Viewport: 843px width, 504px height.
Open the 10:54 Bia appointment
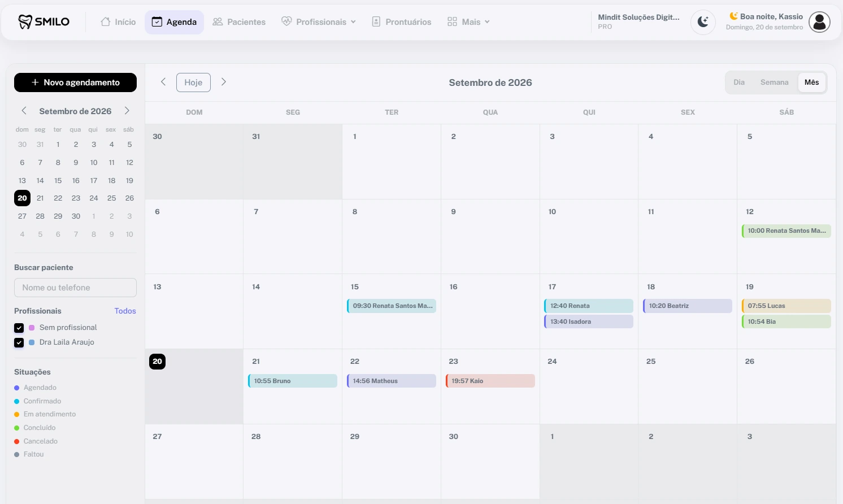[786, 321]
